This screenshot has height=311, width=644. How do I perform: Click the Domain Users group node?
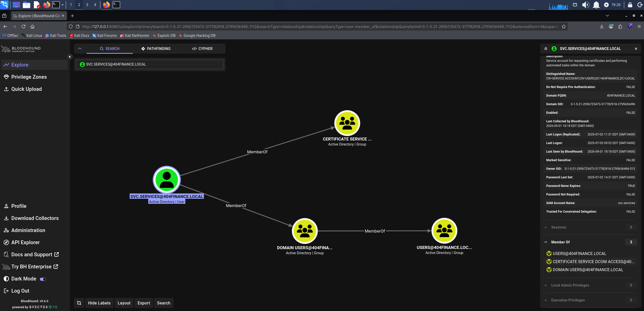click(x=305, y=231)
